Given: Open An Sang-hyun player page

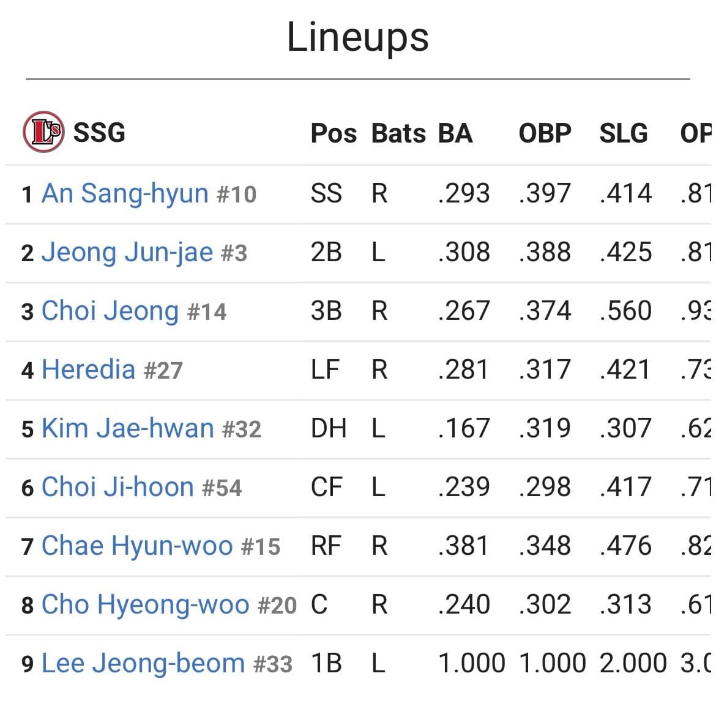Looking at the screenshot, I should [125, 193].
